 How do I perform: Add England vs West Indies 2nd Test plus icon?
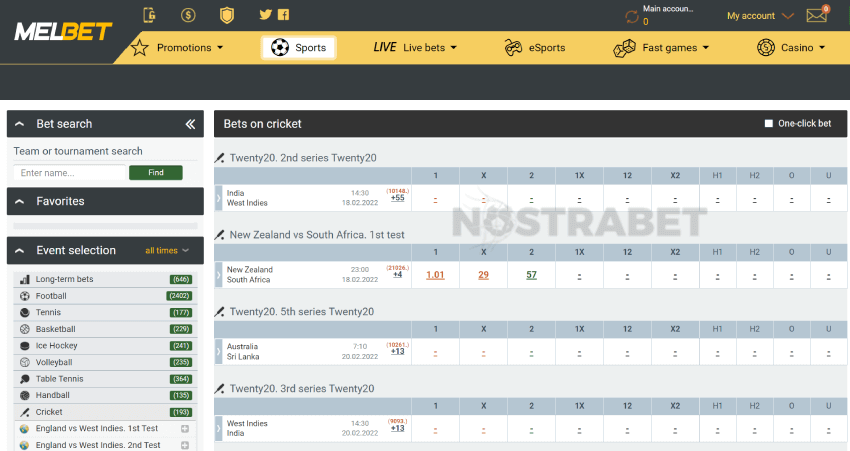185,446
